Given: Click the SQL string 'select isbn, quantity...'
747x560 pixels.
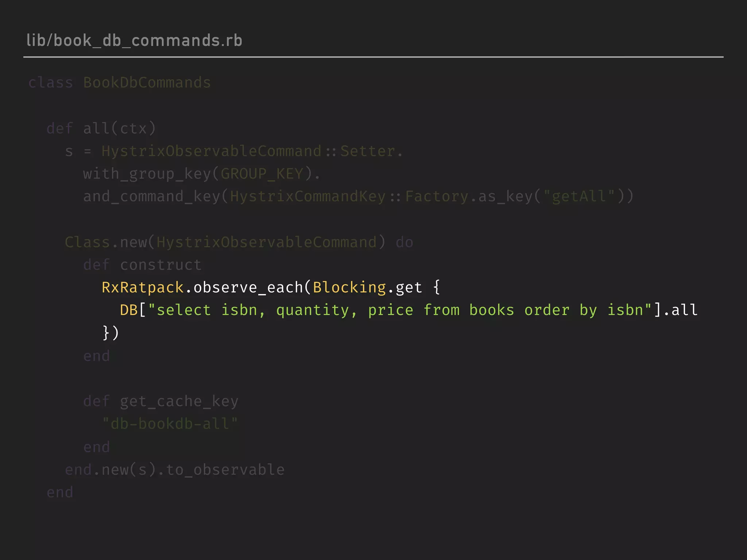Looking at the screenshot, I should 400,310.
